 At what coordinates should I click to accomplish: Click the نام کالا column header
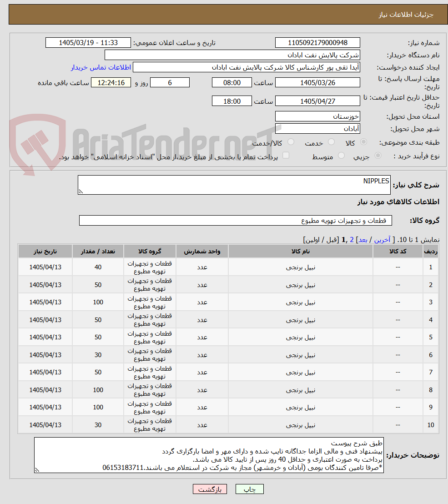click(301, 252)
